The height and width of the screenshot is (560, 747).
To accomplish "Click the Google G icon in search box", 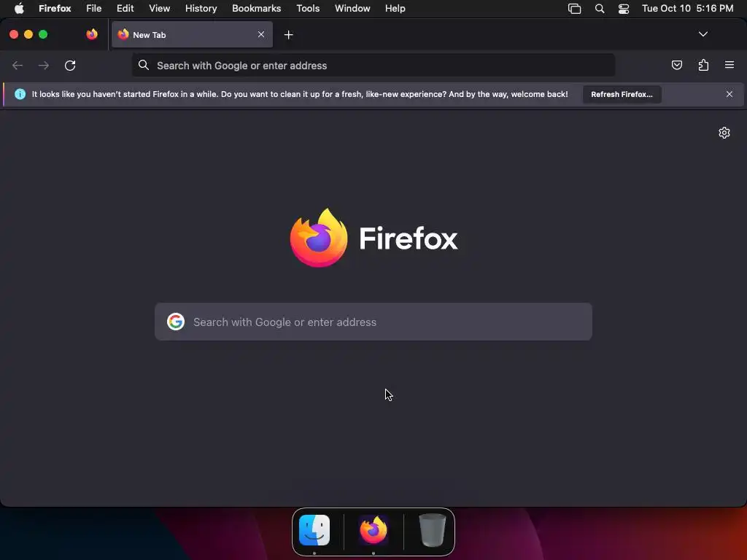I will coord(176,322).
